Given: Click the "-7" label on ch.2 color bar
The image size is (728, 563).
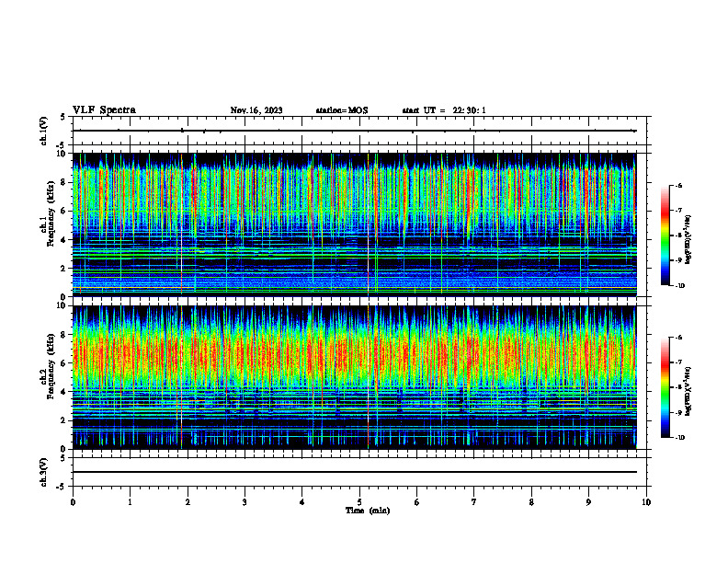Looking at the screenshot, I should click(x=678, y=362).
